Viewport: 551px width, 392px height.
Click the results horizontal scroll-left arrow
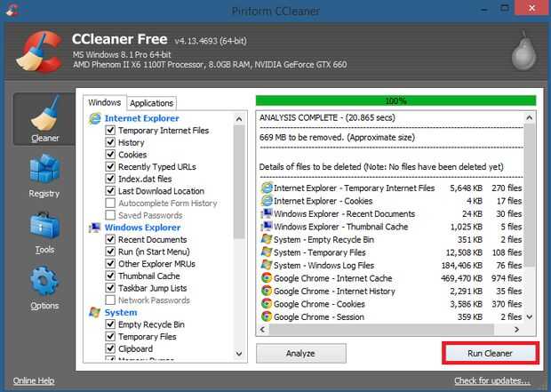tap(262, 330)
